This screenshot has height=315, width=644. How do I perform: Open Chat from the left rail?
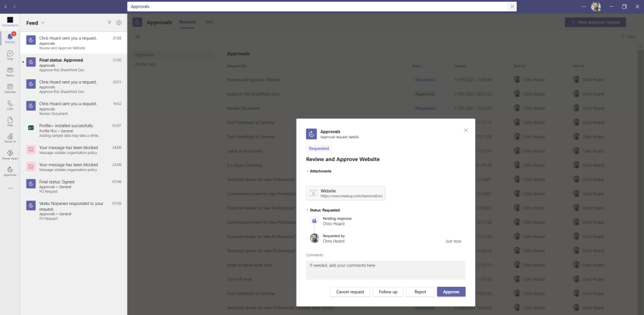(x=9, y=55)
